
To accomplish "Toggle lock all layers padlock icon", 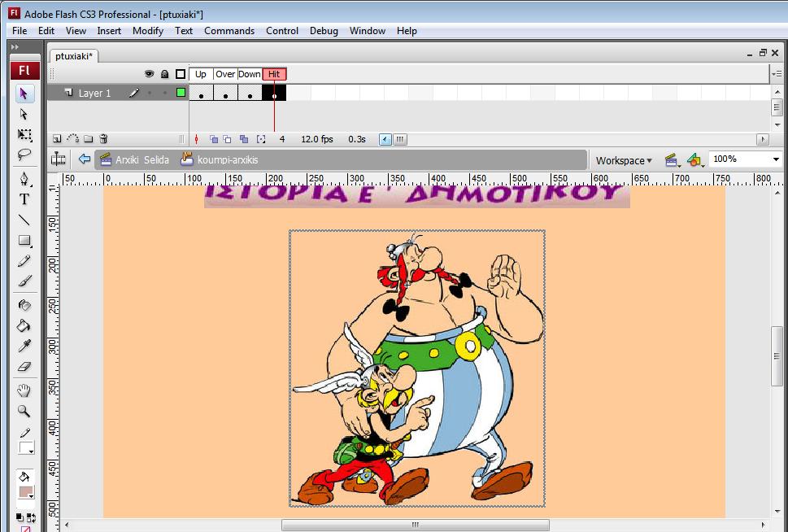I will 164,74.
